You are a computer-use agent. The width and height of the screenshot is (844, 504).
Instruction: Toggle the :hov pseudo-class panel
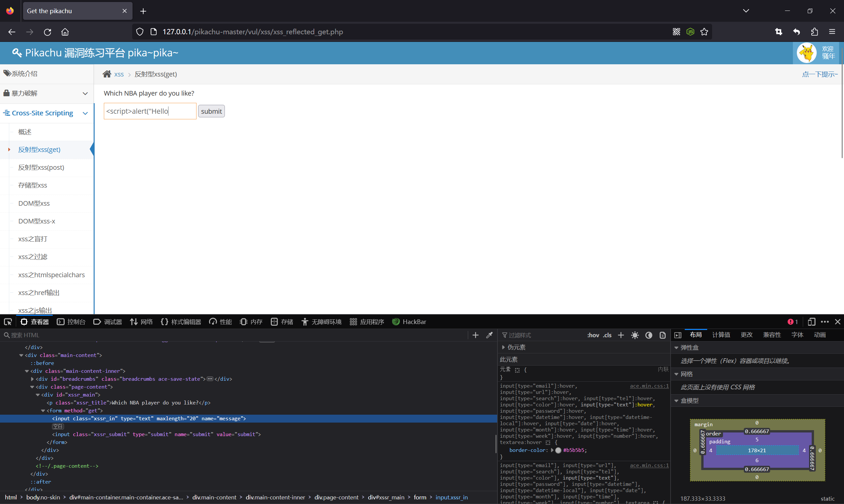tap(593, 335)
